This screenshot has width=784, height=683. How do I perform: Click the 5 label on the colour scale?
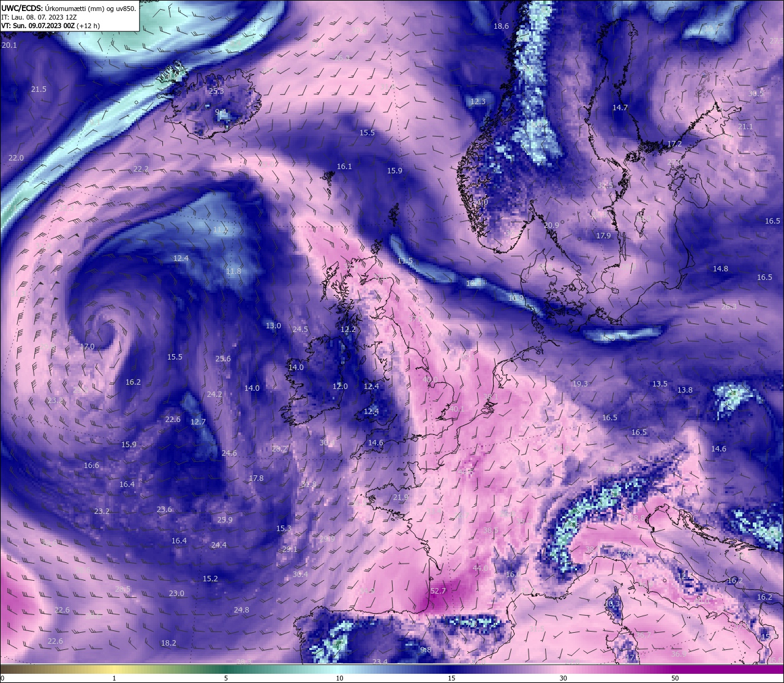[226, 678]
